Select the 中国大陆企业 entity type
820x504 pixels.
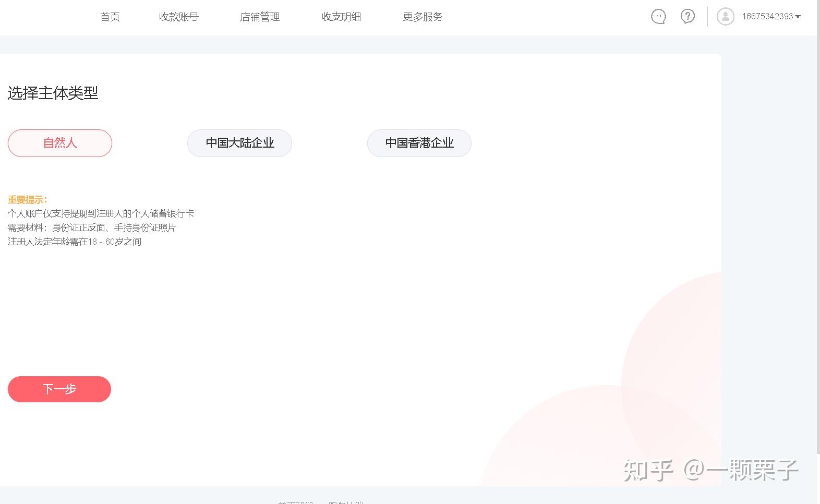pyautogui.click(x=239, y=143)
